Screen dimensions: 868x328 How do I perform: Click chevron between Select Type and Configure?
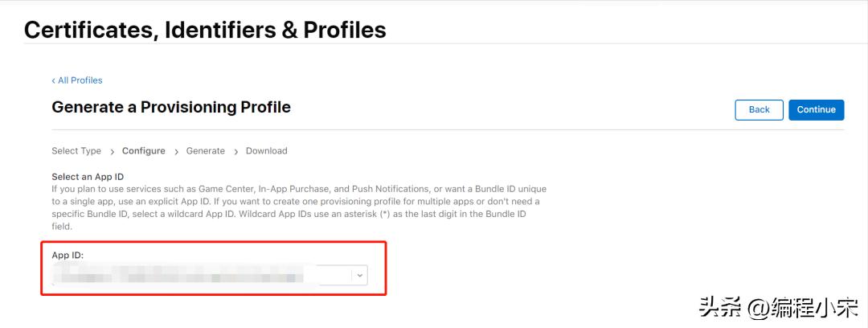pos(112,151)
